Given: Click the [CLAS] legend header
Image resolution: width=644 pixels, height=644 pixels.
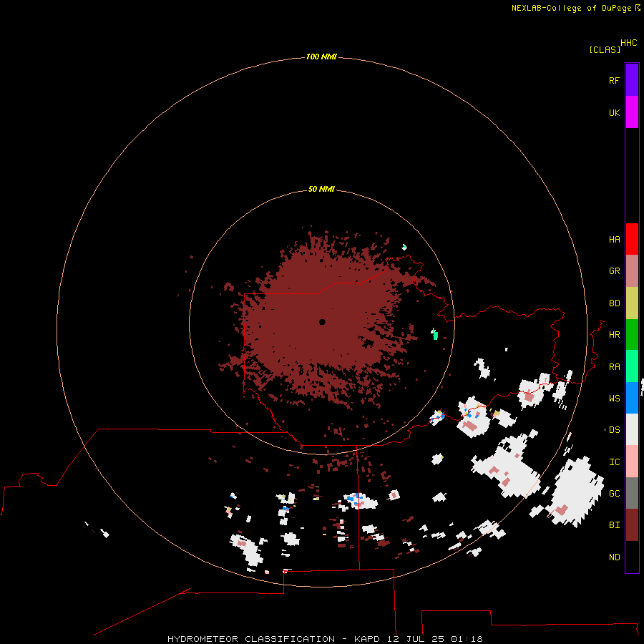Looking at the screenshot, I should tap(605, 49).
